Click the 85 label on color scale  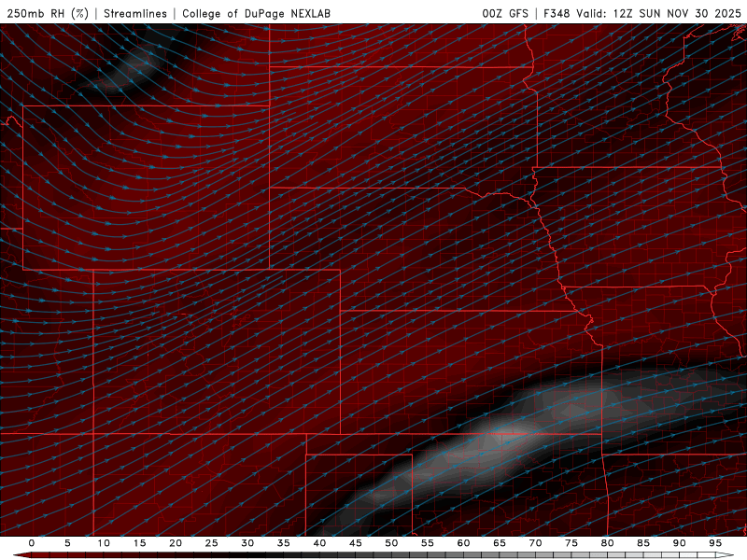click(x=643, y=543)
